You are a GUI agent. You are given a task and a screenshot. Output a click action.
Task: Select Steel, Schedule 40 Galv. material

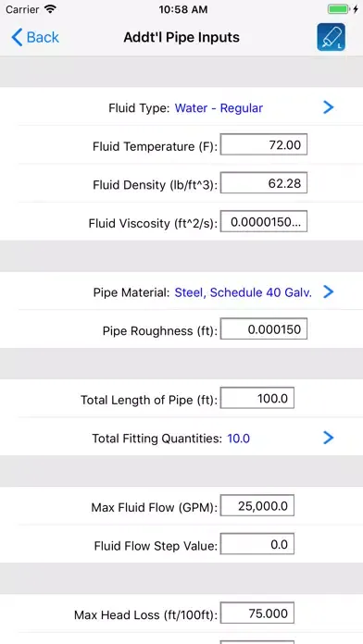click(243, 292)
